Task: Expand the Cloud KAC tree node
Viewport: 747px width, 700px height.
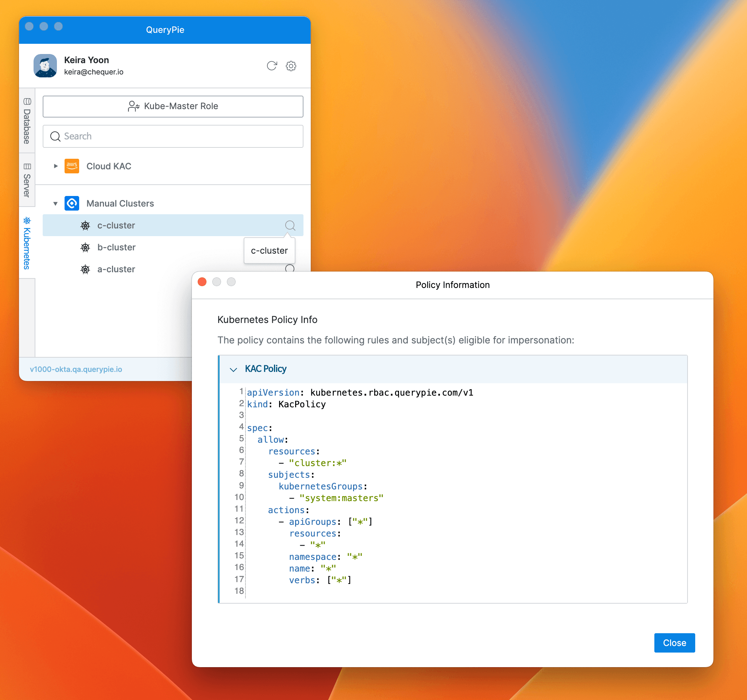Action: (x=55, y=166)
